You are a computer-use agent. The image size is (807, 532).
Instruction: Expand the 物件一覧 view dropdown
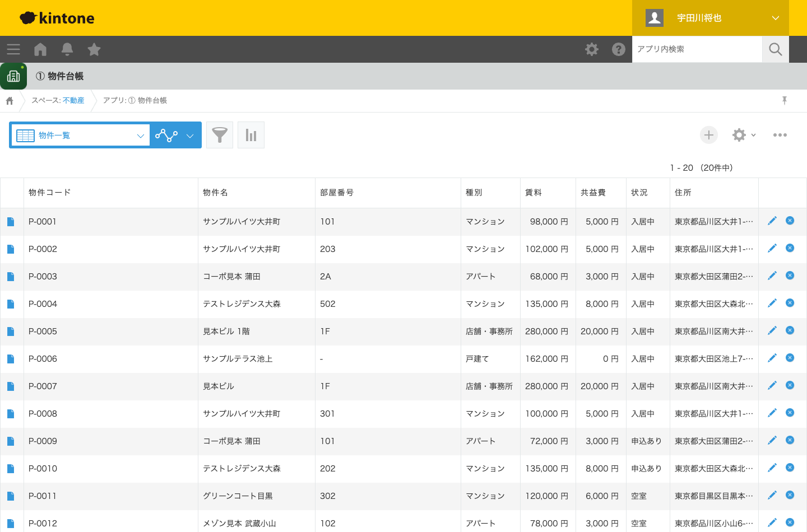pos(80,135)
